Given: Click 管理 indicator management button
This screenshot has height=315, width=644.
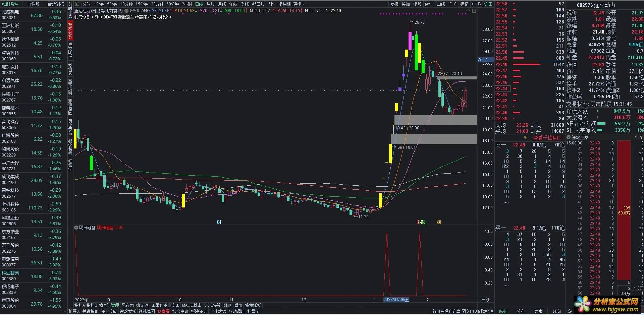Looking at the screenshot, I should pos(115,305).
